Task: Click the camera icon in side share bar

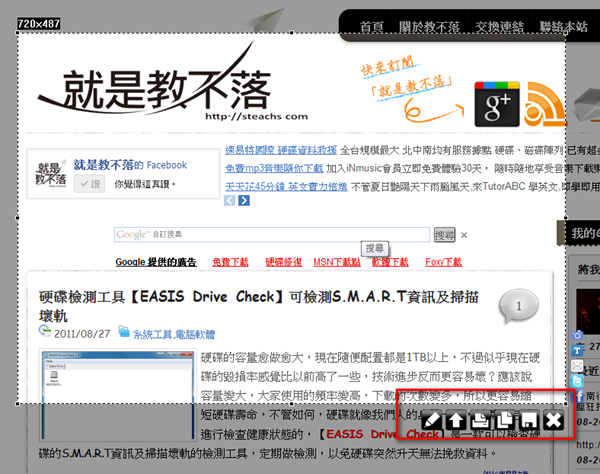Action: click(x=577, y=335)
